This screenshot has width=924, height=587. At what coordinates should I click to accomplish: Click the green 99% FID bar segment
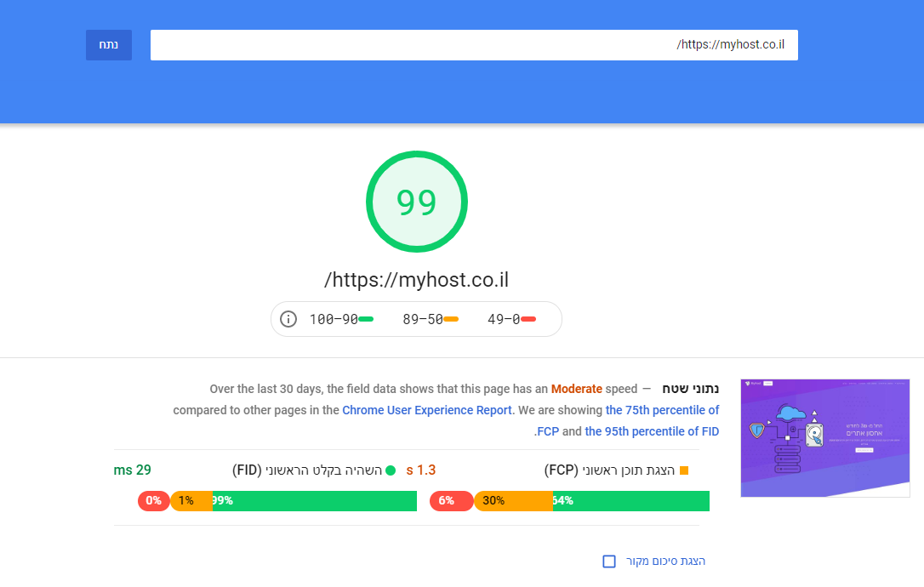point(315,501)
